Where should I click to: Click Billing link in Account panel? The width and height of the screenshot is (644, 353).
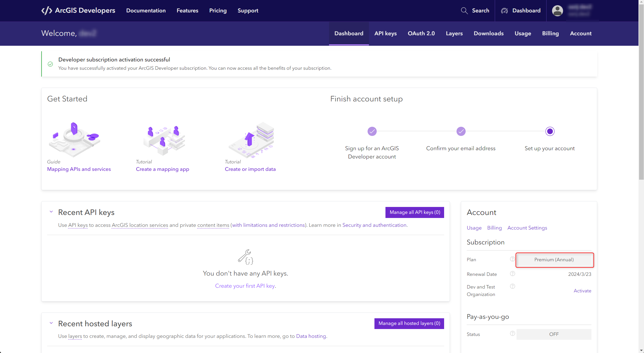pos(494,228)
